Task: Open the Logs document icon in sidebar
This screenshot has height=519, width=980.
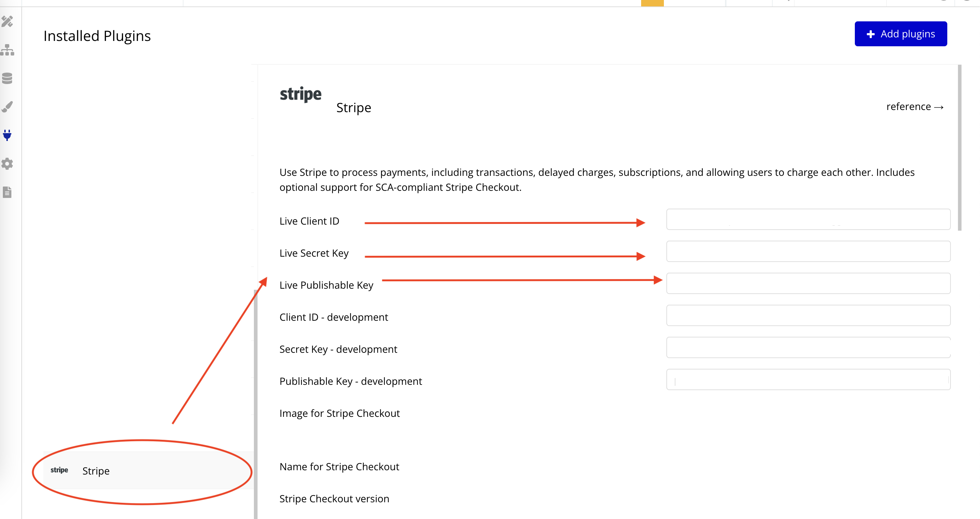Action: pos(7,192)
